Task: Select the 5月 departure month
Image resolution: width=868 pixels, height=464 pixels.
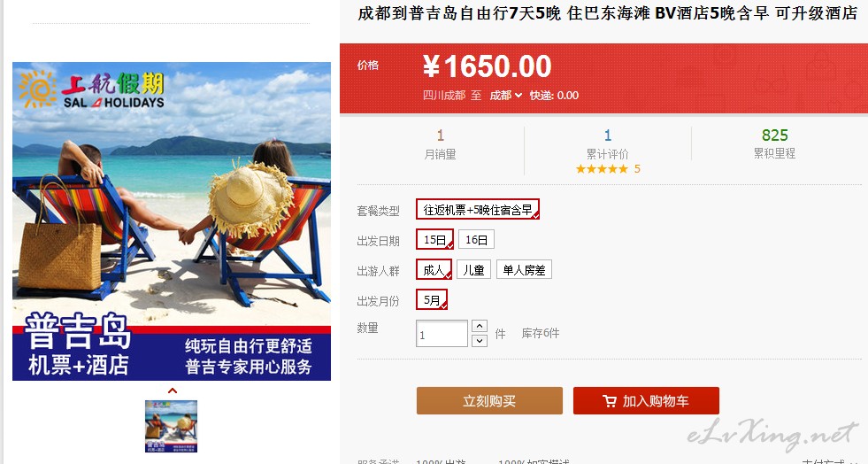Action: 432,299
